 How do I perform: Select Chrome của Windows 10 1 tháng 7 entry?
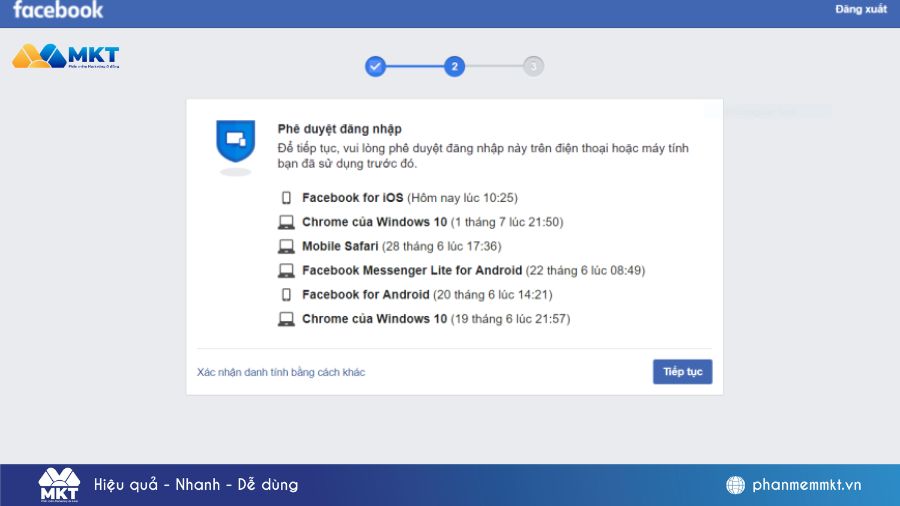click(421, 222)
